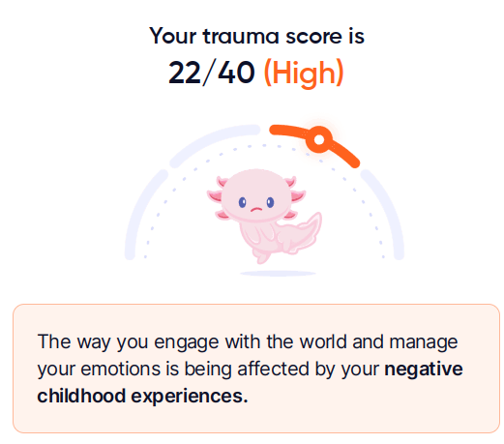Click the top-left pale gauge arc segment
504x444 pixels.
(x=215, y=146)
